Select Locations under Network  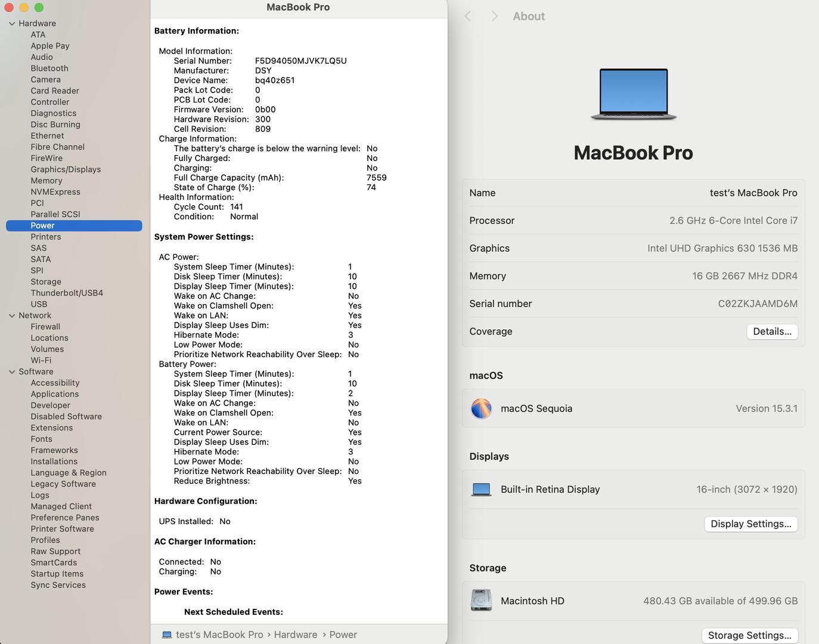click(x=49, y=338)
